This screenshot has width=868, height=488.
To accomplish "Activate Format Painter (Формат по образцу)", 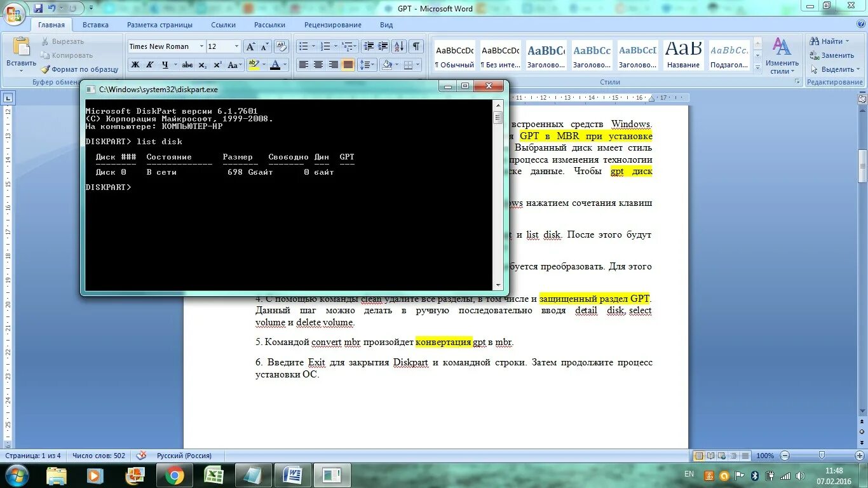I will coord(79,69).
